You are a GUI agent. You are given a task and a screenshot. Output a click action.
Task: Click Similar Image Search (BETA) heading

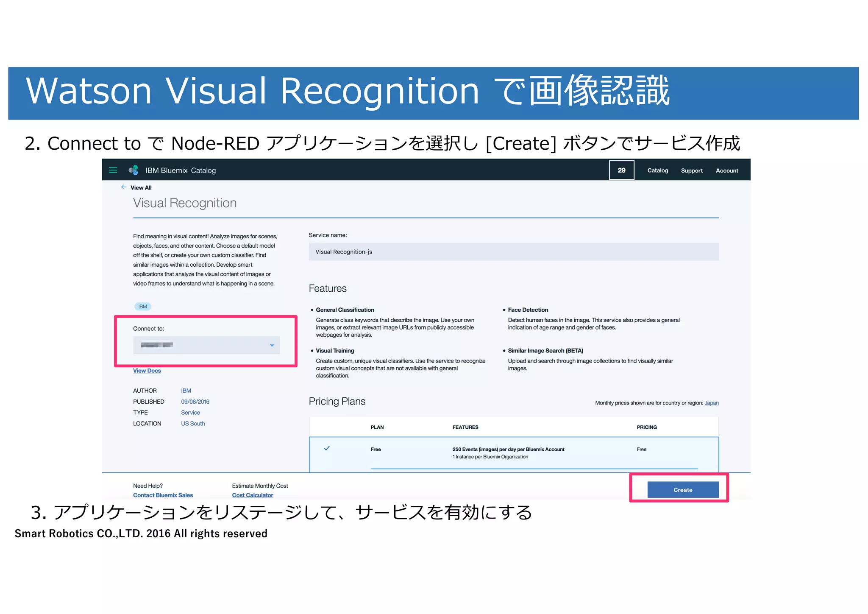pyautogui.click(x=545, y=351)
